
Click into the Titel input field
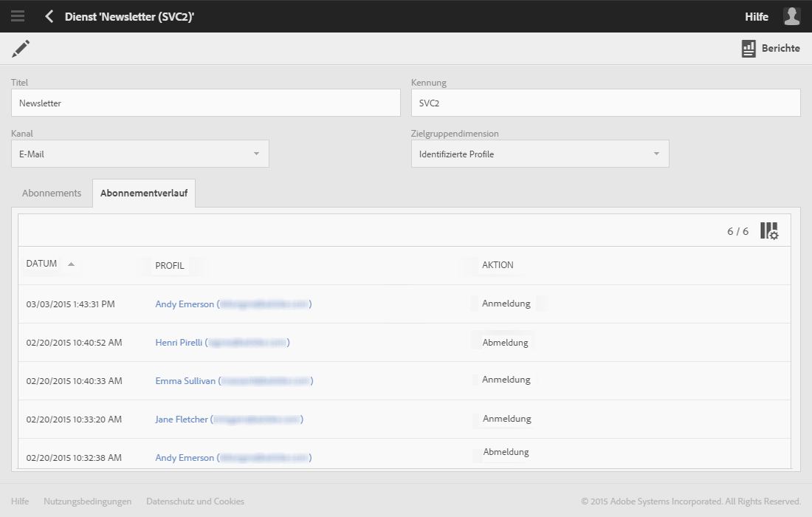click(206, 103)
